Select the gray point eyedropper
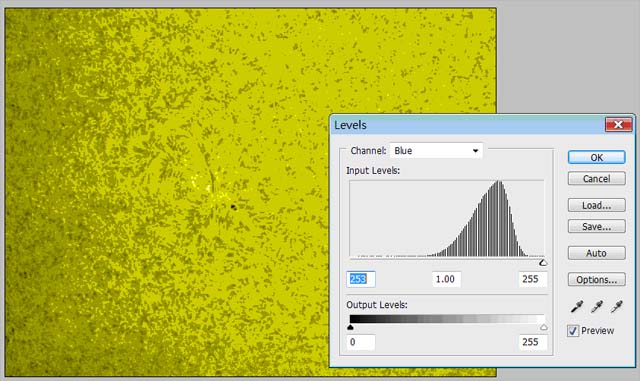Screen dimensions: 640x381 [597, 306]
